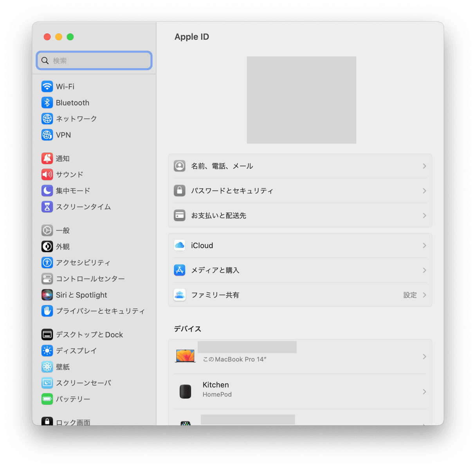Click the ネットワーク label text

pyautogui.click(x=76, y=119)
